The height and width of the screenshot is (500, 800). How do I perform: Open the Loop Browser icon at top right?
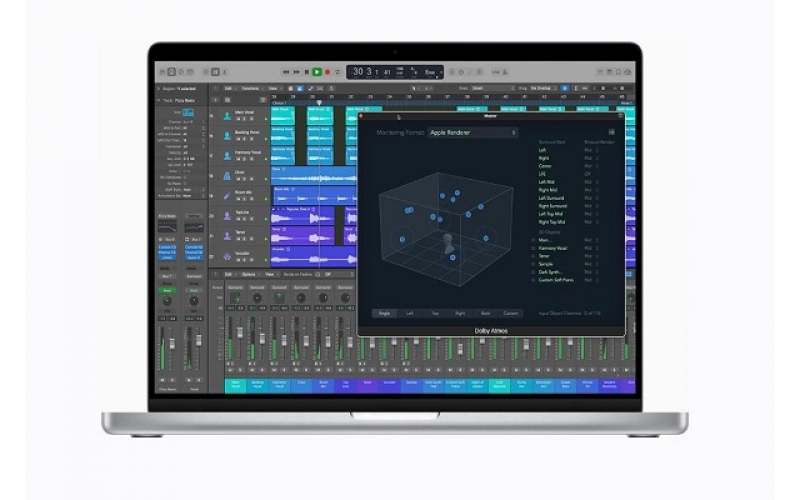pyautogui.click(x=618, y=72)
